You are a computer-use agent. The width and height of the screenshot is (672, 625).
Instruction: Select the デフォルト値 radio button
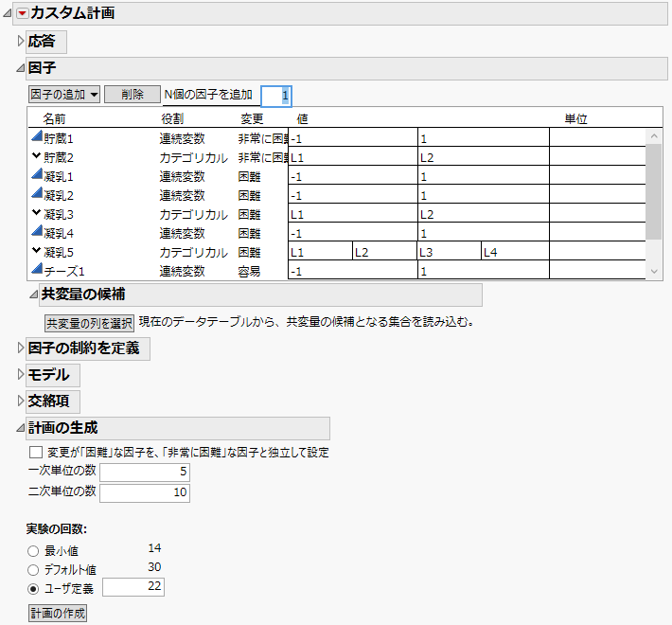(33, 570)
